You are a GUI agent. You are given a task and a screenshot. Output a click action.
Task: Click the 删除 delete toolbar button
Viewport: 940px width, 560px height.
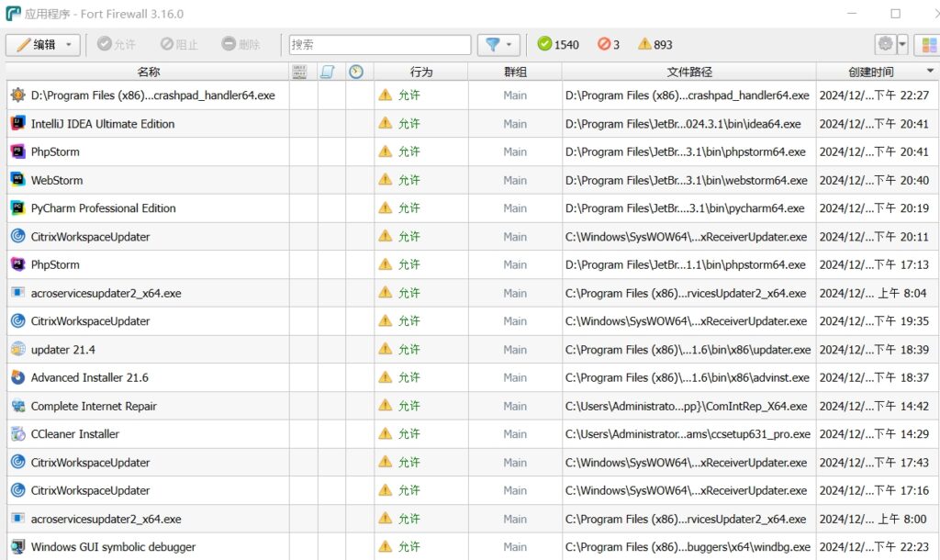click(241, 44)
